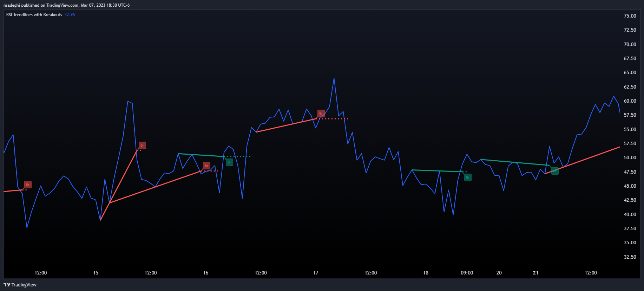Click the 45.00 price scale label
The height and width of the screenshot is (291, 644).
[630, 186]
